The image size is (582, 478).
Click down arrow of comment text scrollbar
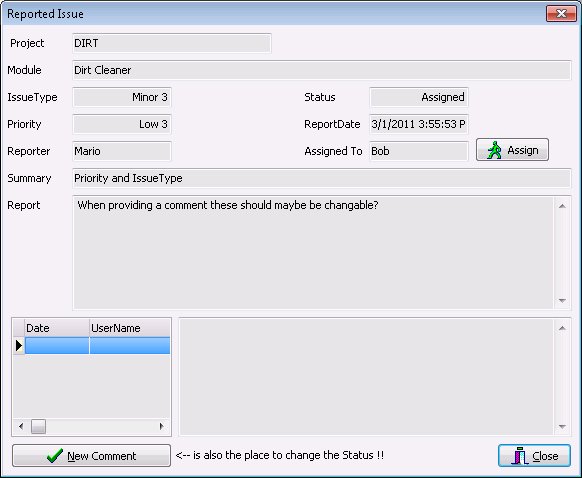pos(562,426)
